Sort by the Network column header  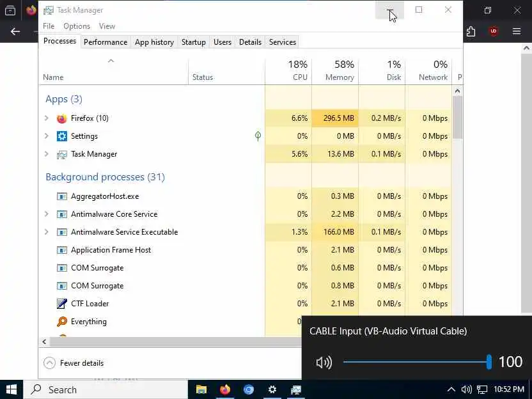point(428,70)
